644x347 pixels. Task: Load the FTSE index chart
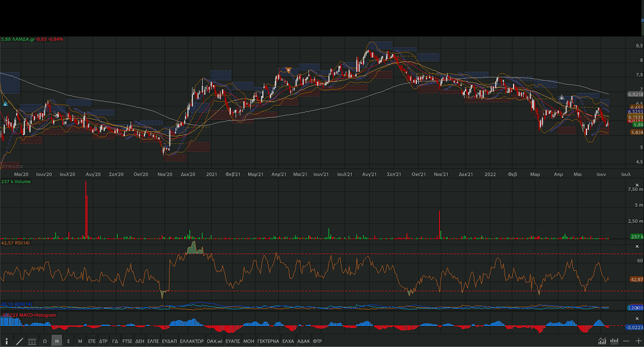[x=128, y=341]
